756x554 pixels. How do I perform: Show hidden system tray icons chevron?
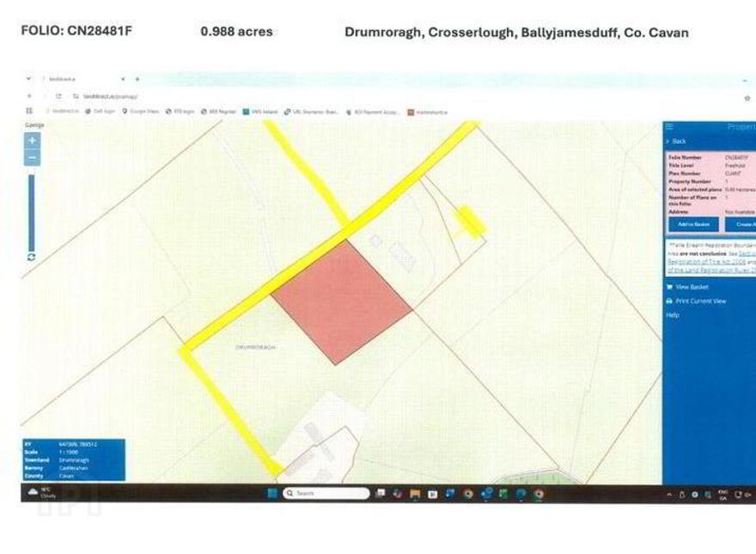669,494
